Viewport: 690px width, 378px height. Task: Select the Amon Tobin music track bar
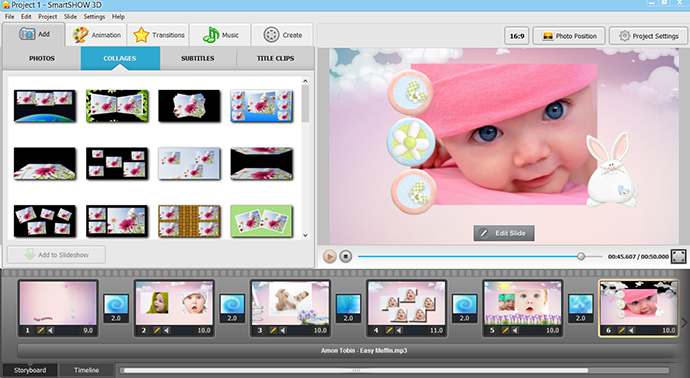[x=348, y=351]
